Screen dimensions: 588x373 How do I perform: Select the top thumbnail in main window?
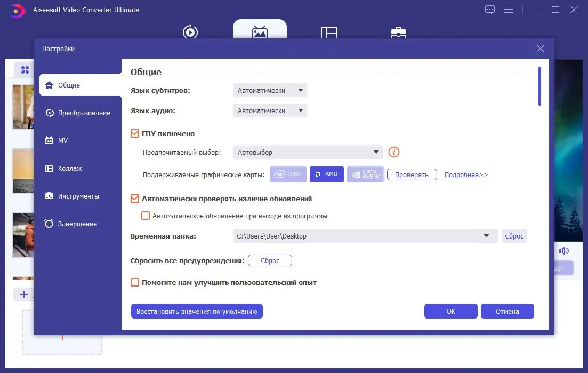(x=23, y=107)
